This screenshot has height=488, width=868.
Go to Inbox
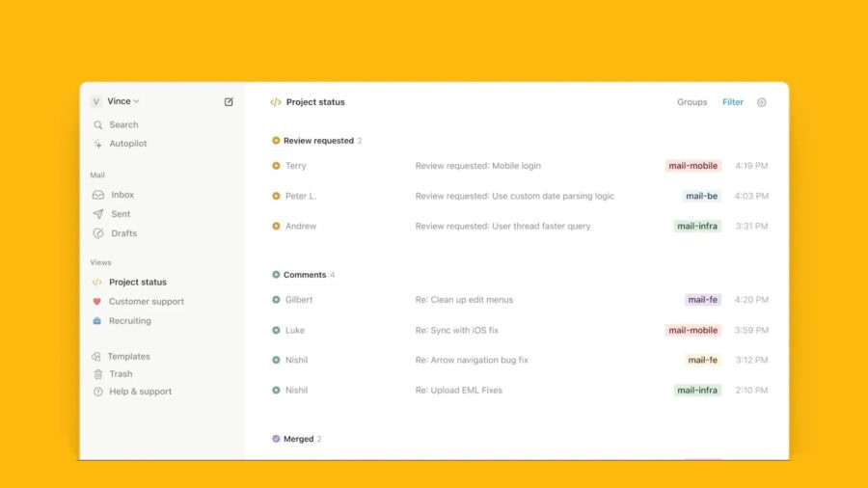point(122,195)
